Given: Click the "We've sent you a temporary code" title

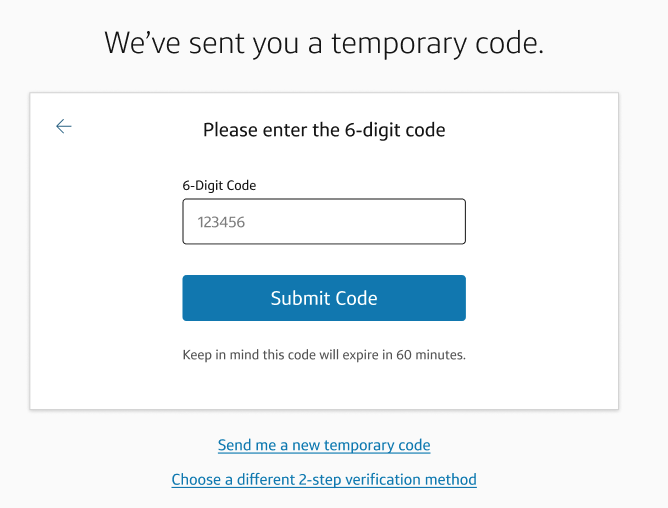Looking at the screenshot, I should [324, 43].
